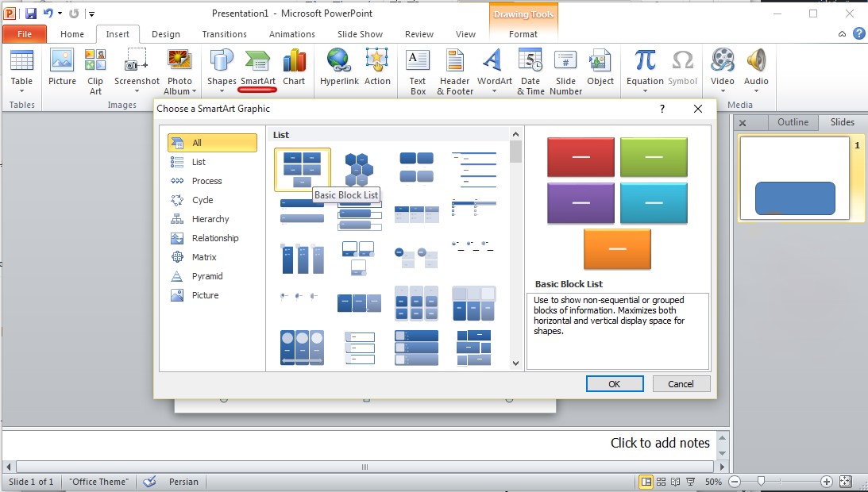This screenshot has width=868, height=492.
Task: Select the slide 1 thumbnail
Action: [794, 178]
